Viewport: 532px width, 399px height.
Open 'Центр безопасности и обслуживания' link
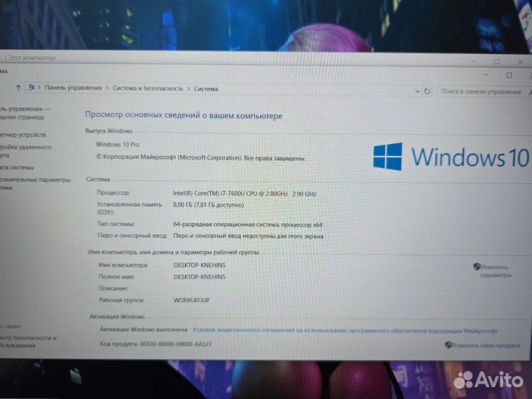(28, 341)
